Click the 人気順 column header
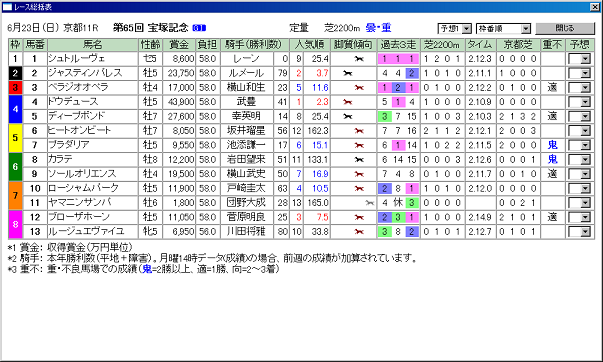 (x=310, y=45)
